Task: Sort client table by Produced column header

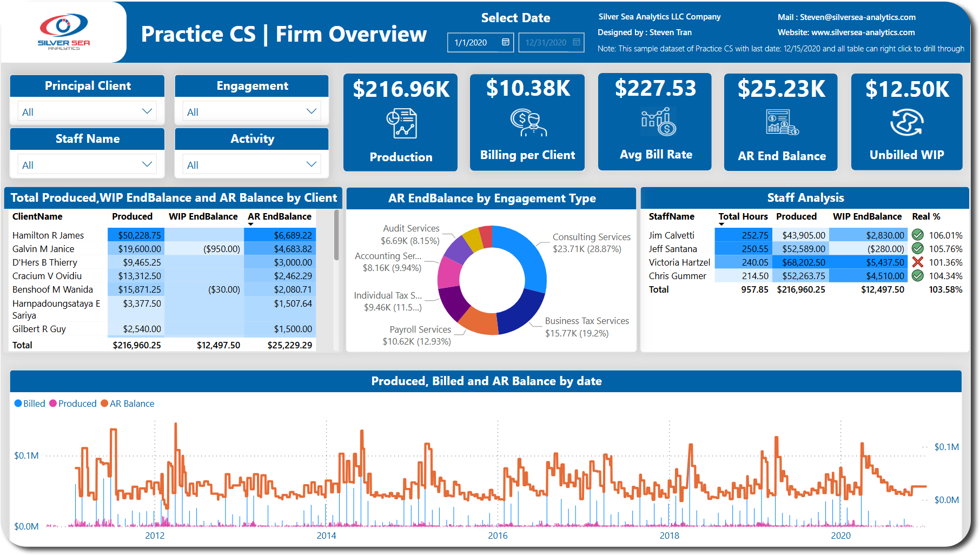Action: 132,216
